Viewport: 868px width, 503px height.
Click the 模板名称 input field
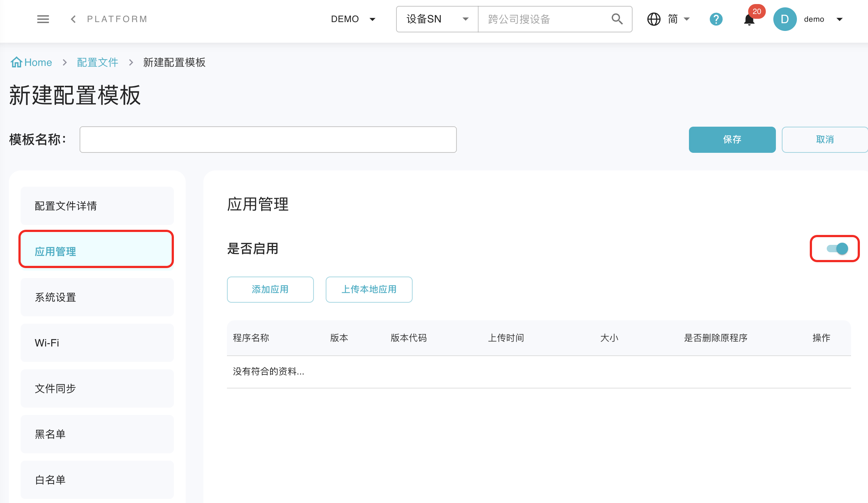click(x=268, y=140)
